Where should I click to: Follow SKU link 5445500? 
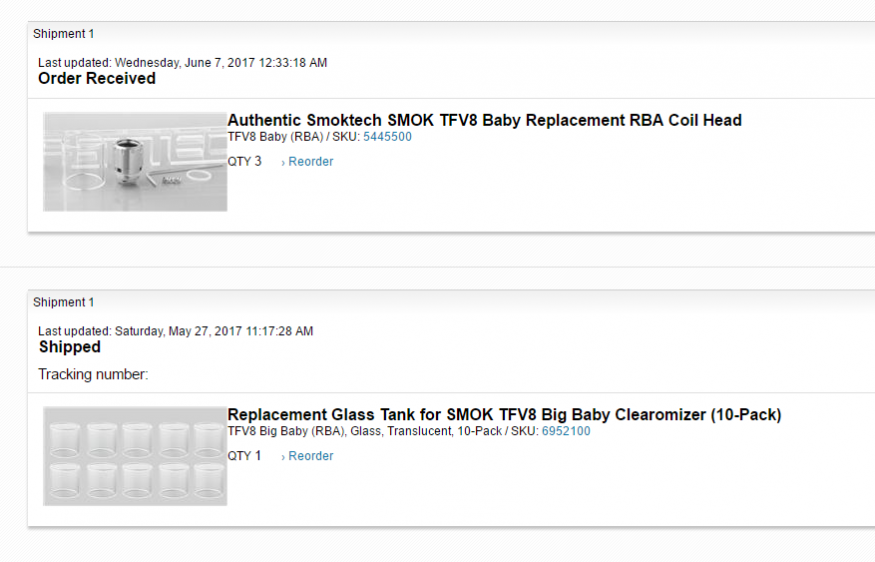click(x=387, y=137)
